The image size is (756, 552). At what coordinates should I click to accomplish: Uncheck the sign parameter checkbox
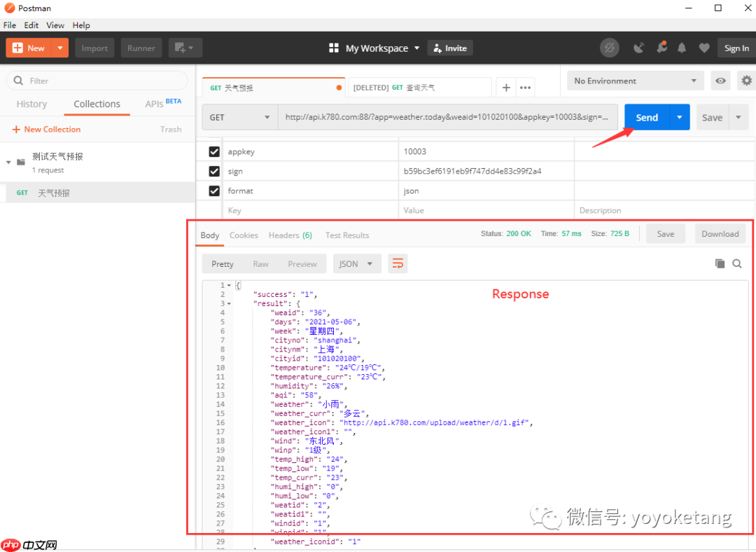click(x=214, y=172)
